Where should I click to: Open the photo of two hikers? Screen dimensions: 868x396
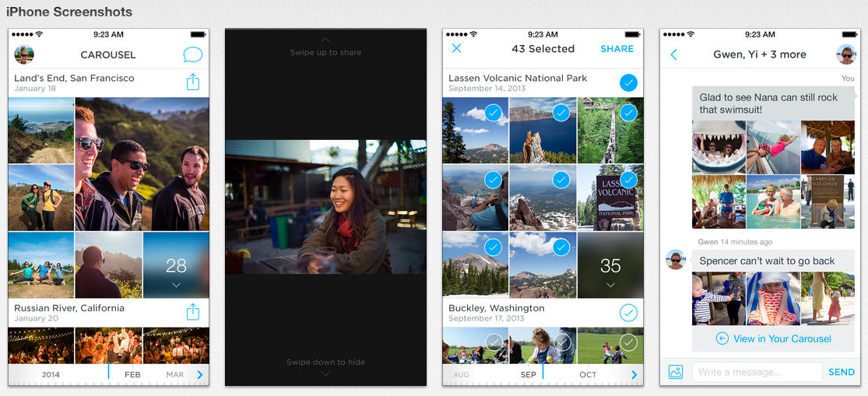[41, 198]
